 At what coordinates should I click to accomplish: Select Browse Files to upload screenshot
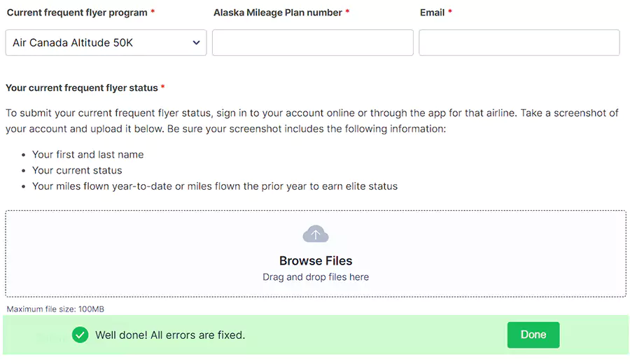coord(316,260)
